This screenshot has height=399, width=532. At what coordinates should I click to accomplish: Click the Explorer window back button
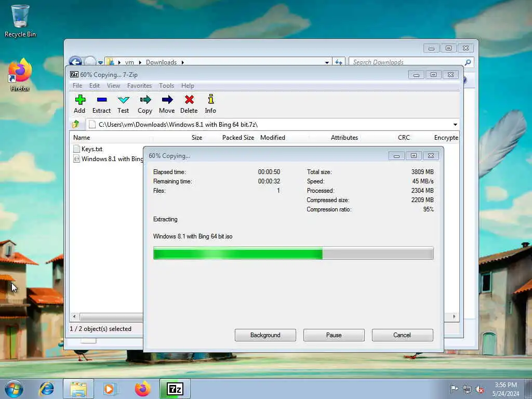click(x=75, y=61)
